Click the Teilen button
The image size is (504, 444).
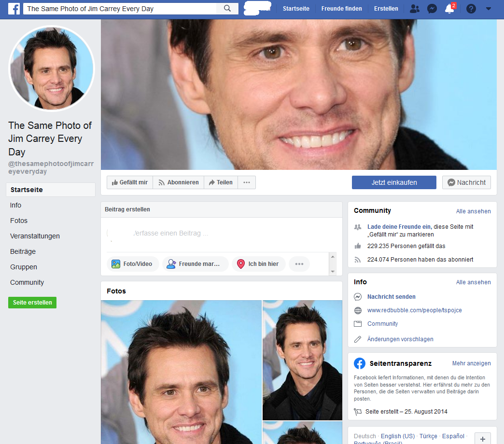(x=221, y=182)
